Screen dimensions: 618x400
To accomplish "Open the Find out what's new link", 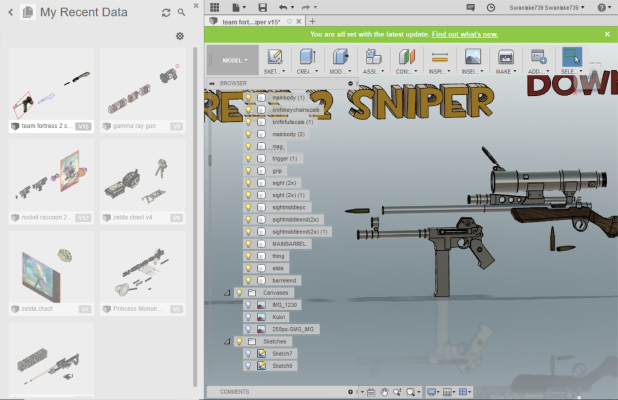I will pyautogui.click(x=465, y=34).
